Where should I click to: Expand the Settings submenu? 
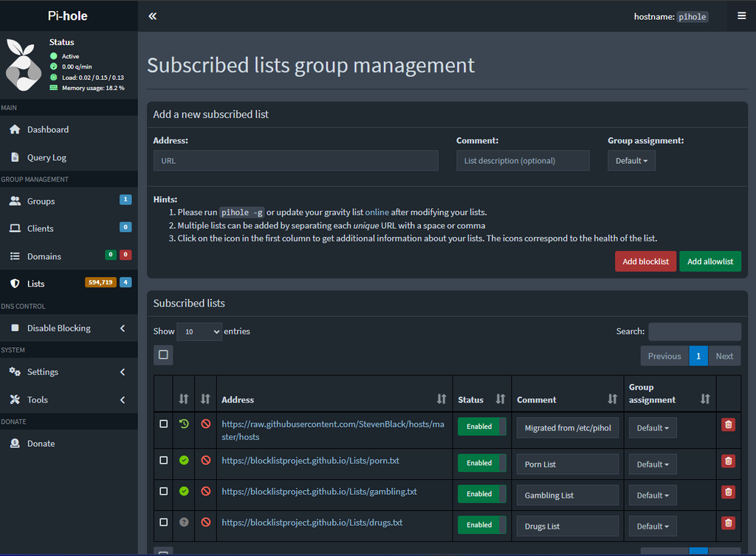[69, 372]
